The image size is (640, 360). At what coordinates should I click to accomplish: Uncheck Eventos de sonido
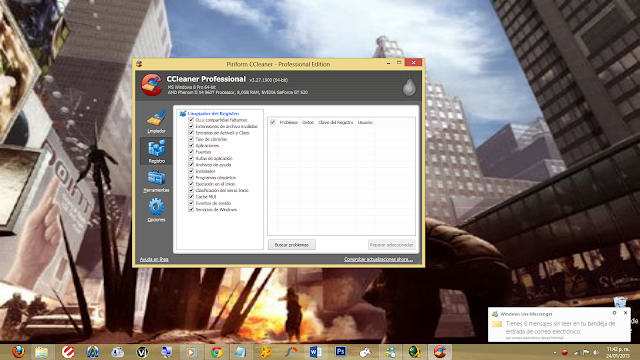point(191,203)
